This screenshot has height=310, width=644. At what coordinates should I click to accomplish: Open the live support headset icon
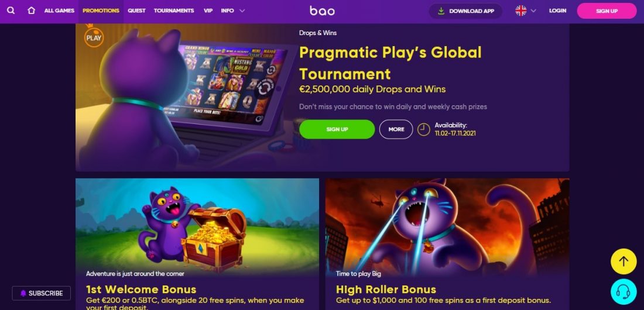[x=624, y=292]
